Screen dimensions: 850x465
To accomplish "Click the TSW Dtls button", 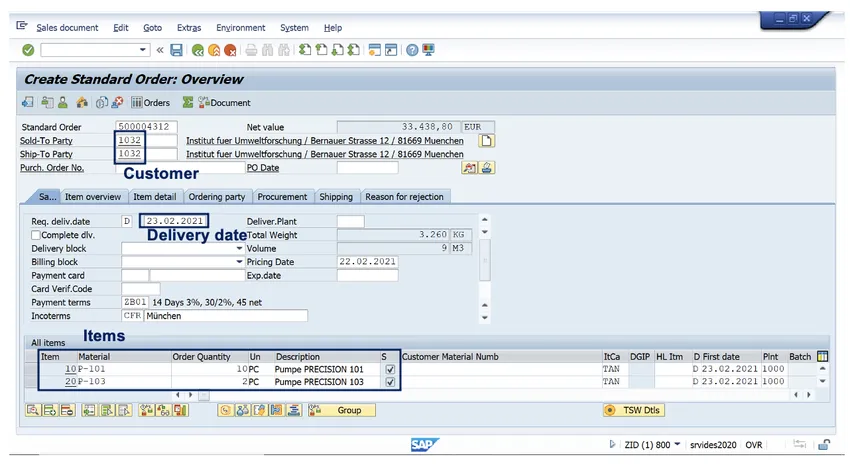I will [x=634, y=410].
